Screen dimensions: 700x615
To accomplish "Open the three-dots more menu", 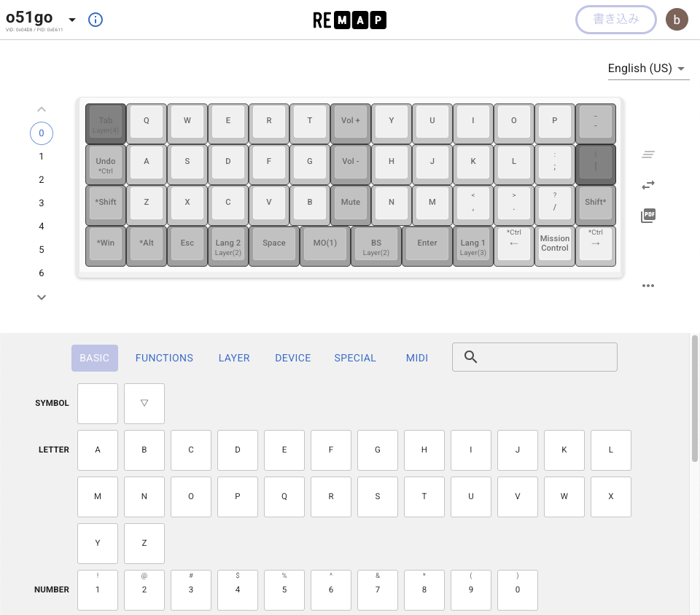I will [x=648, y=286].
